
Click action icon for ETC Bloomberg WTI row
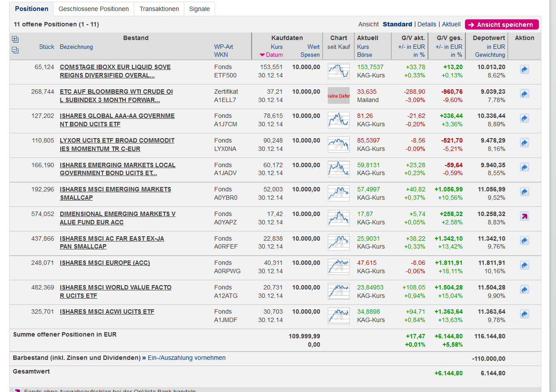(524, 94)
